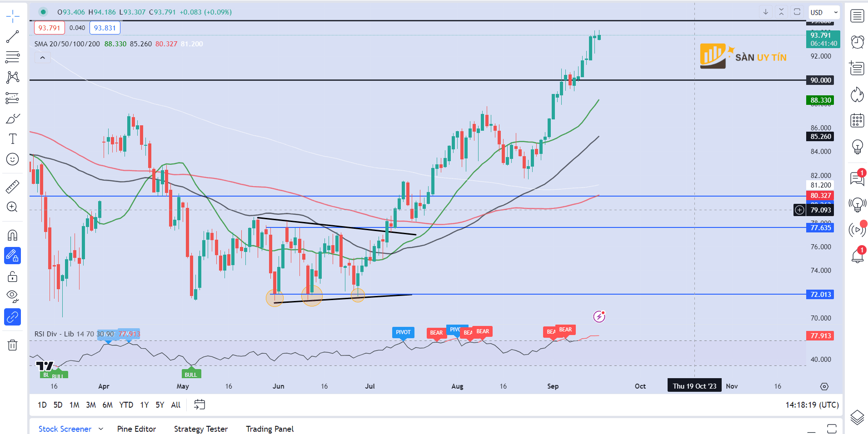Click the 72.013 horizontal line price label
Screen dimensions: 868x434
coord(820,294)
